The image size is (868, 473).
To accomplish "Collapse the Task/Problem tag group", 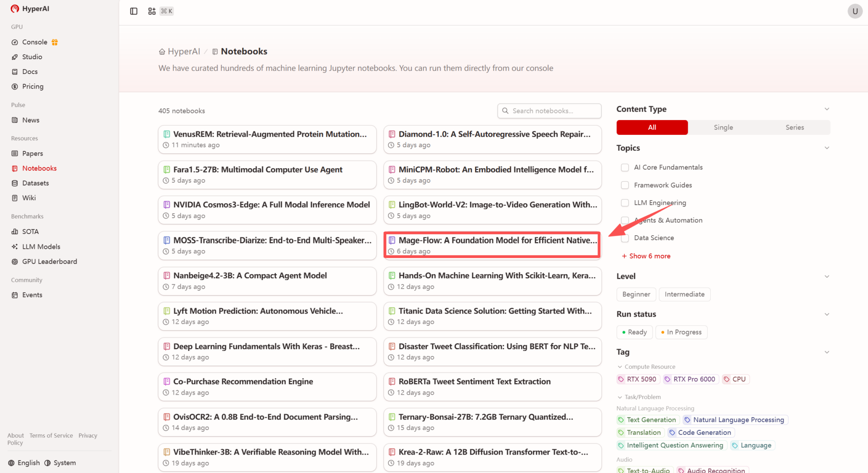I will pyautogui.click(x=620, y=397).
